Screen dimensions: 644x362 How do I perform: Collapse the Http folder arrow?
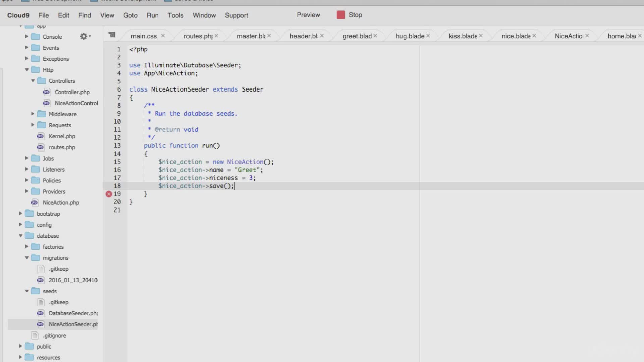(26, 70)
